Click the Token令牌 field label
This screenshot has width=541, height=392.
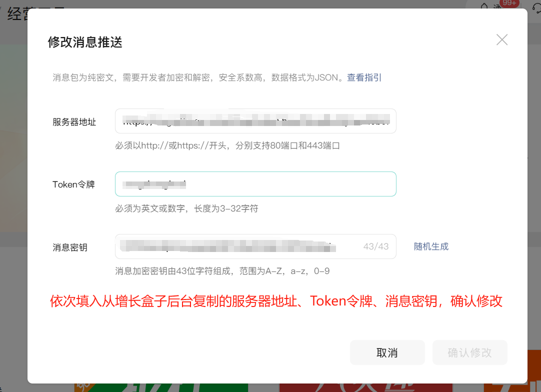tap(73, 184)
